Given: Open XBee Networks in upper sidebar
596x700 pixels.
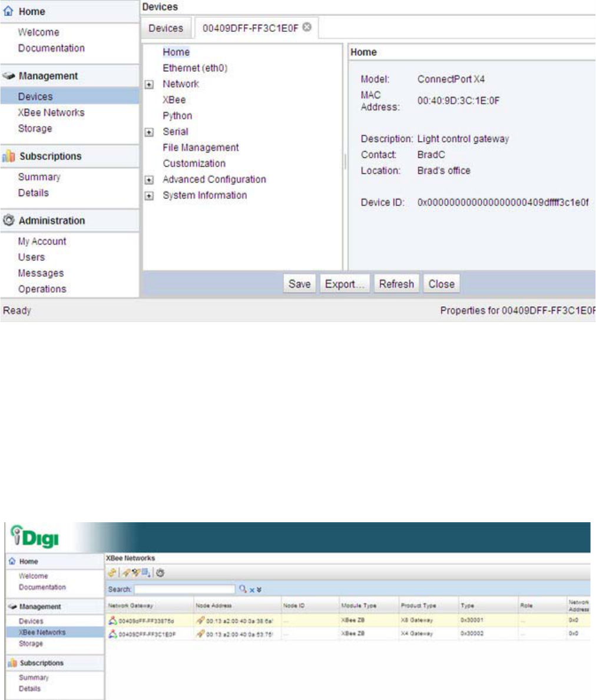Looking at the screenshot, I should coord(51,112).
